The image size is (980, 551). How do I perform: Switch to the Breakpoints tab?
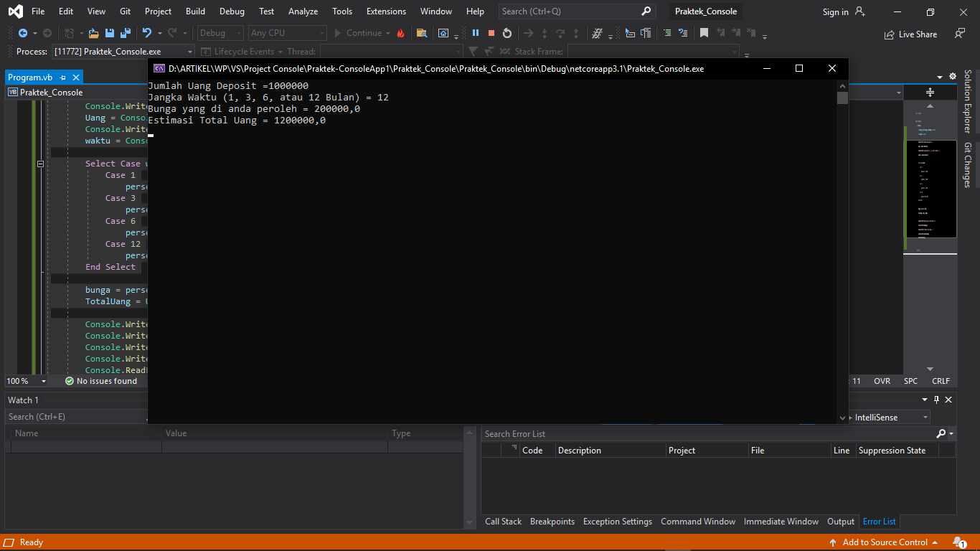tap(552, 522)
